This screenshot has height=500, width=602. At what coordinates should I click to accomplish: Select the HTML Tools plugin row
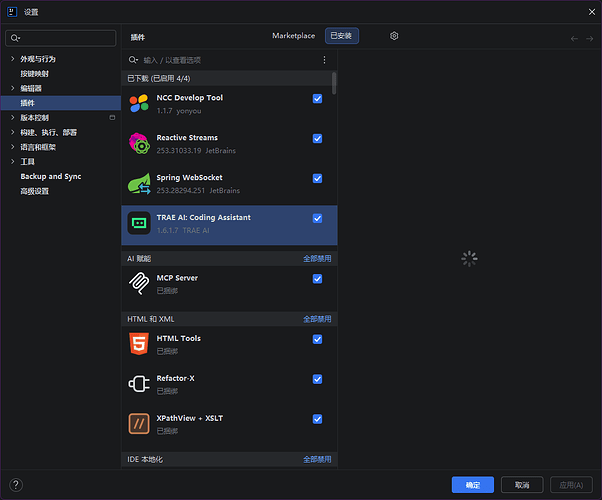(229, 344)
